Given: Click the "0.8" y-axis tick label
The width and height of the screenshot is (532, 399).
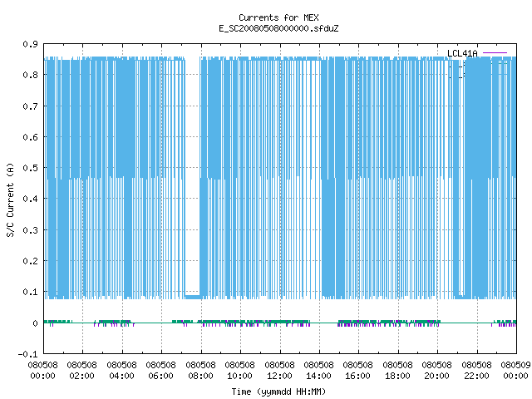Looking at the screenshot, I should click(x=31, y=75).
